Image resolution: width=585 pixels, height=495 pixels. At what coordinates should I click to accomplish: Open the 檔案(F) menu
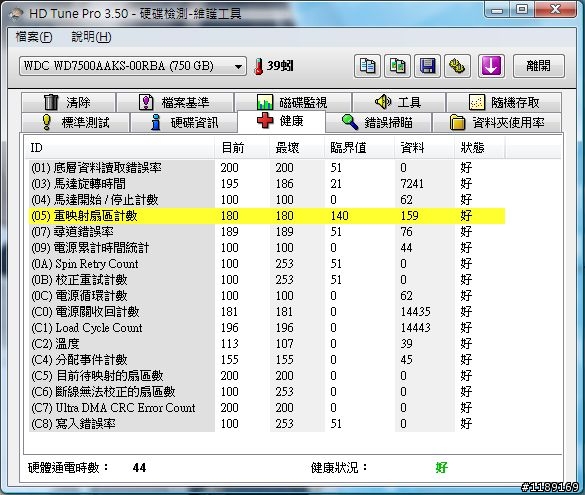point(34,37)
